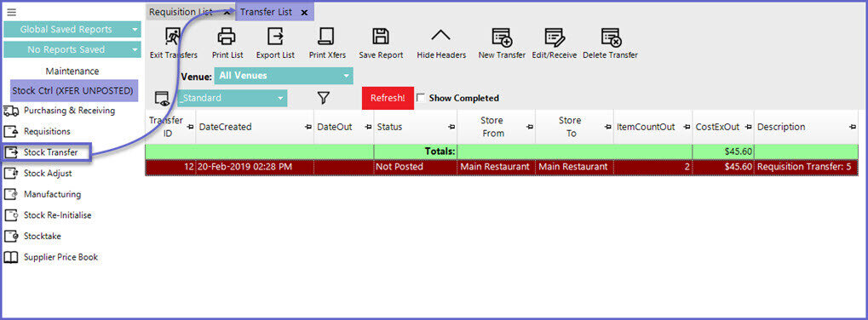Click the Supplier Price Book icon

pyautogui.click(x=11, y=257)
